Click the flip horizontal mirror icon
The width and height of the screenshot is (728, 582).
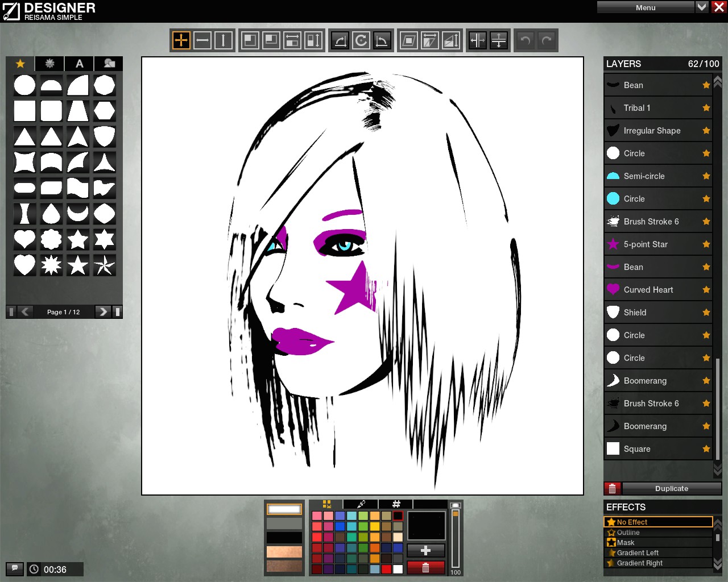[x=478, y=40]
